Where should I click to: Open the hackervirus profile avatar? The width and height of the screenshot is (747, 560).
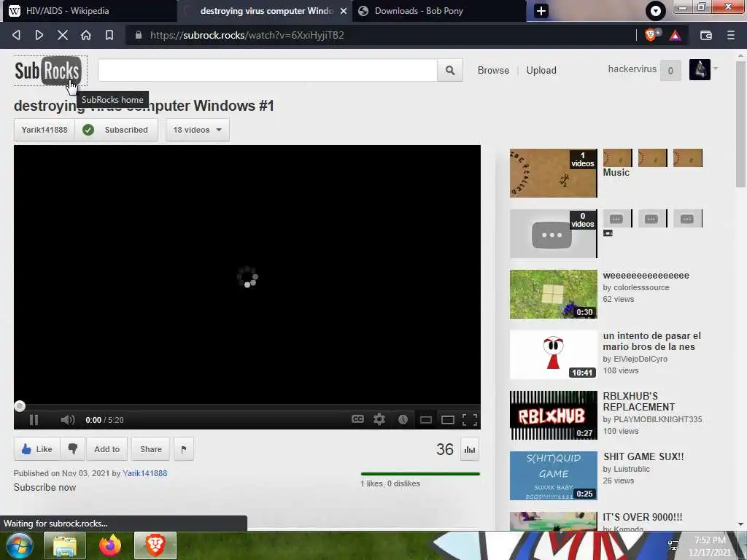(700, 69)
